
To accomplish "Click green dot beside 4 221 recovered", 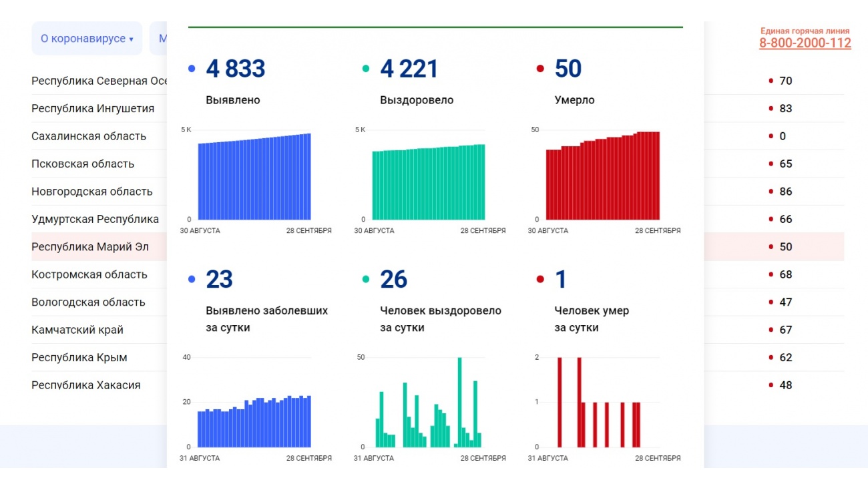I will point(366,69).
